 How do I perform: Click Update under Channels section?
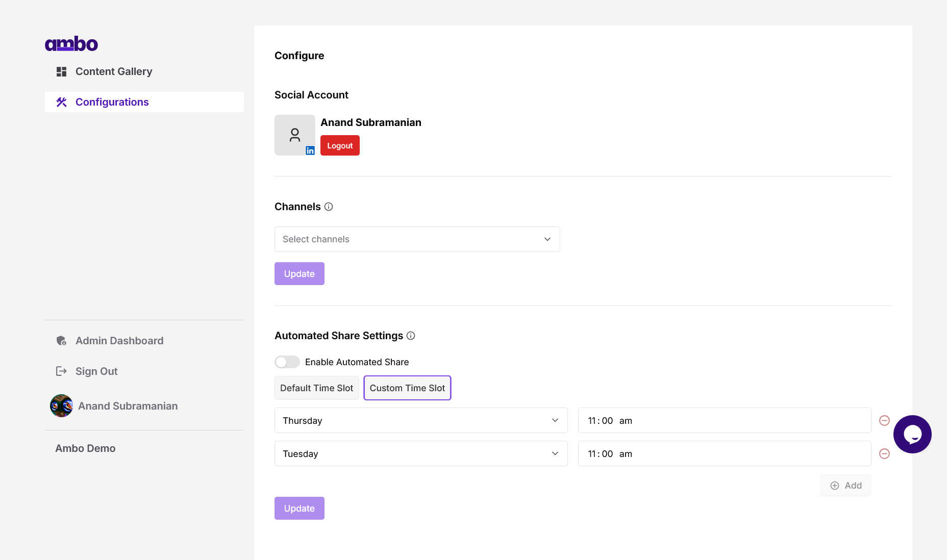[x=299, y=274]
